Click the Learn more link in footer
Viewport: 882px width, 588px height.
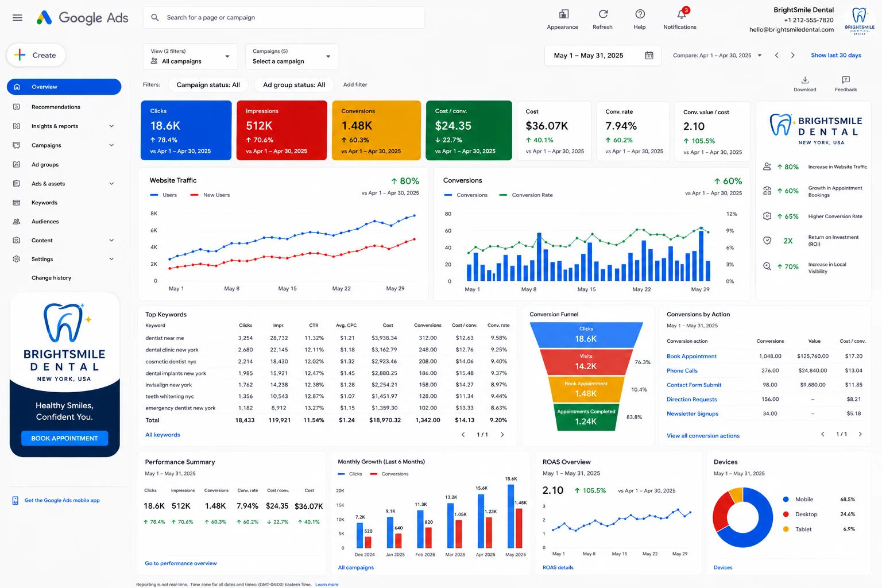[327, 585]
